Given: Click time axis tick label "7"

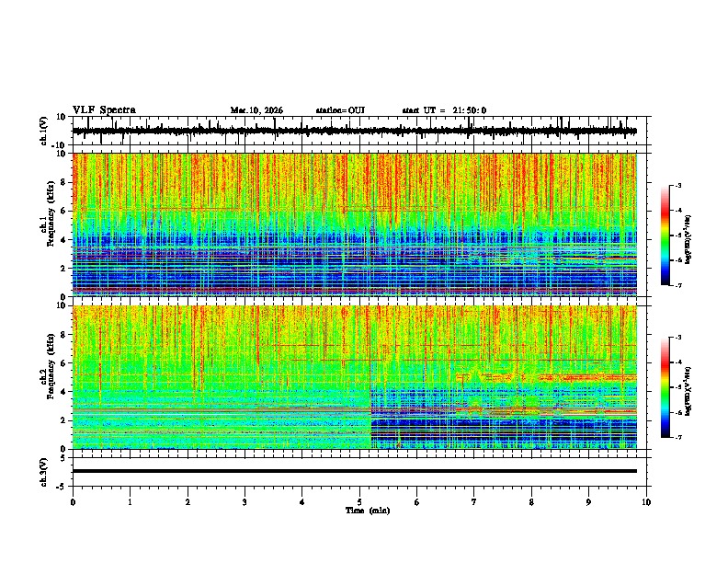Looking at the screenshot, I should 474,502.
